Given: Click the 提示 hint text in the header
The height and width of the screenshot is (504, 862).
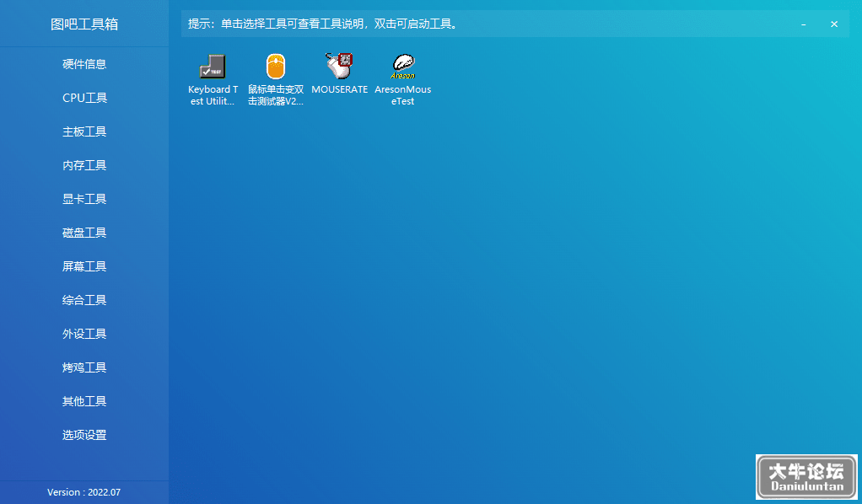Looking at the screenshot, I should tap(323, 24).
